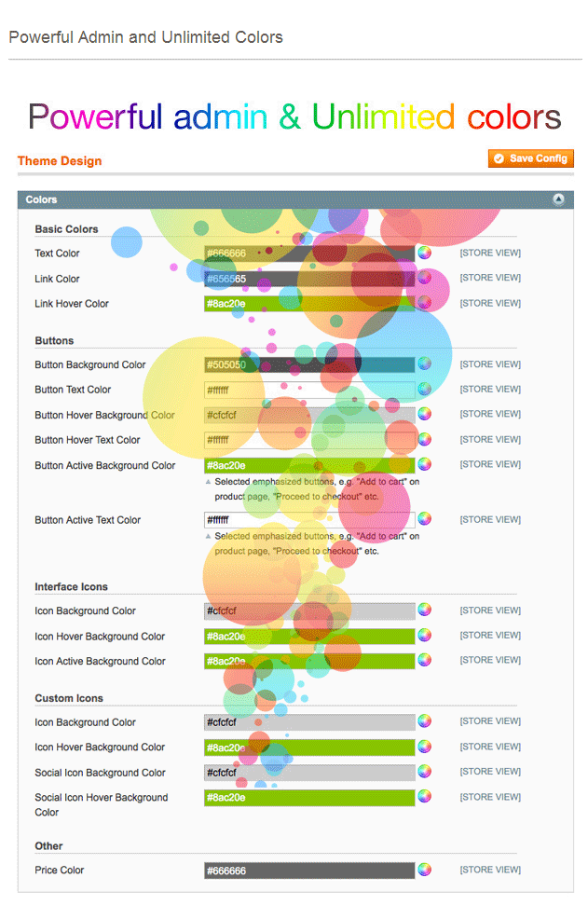Click color wheel for Social Icon Background Color
Image resolution: width=588 pixels, height=919 pixels.
[424, 772]
